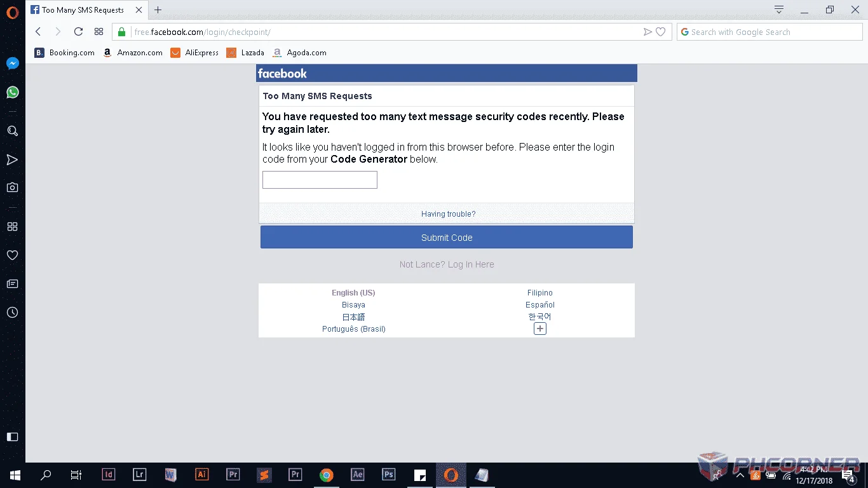Image resolution: width=868 pixels, height=488 pixels.
Task: Launch Adobe After Effects from the taskbar
Action: tap(357, 475)
